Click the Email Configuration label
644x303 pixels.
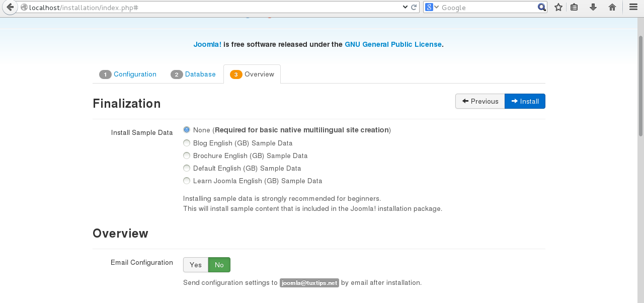(x=142, y=263)
